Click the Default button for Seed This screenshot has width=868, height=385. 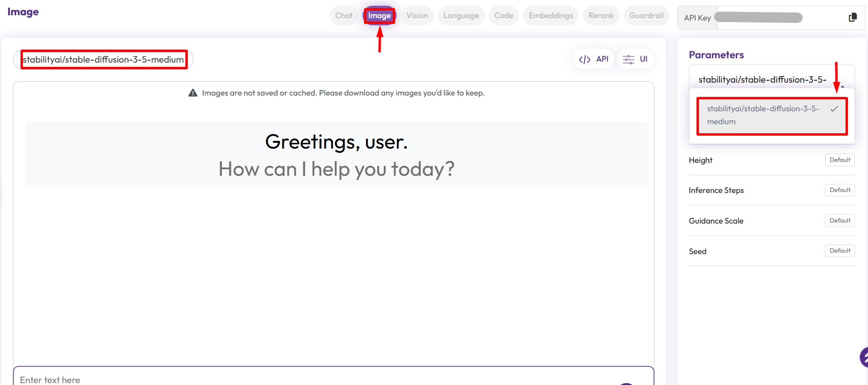839,251
